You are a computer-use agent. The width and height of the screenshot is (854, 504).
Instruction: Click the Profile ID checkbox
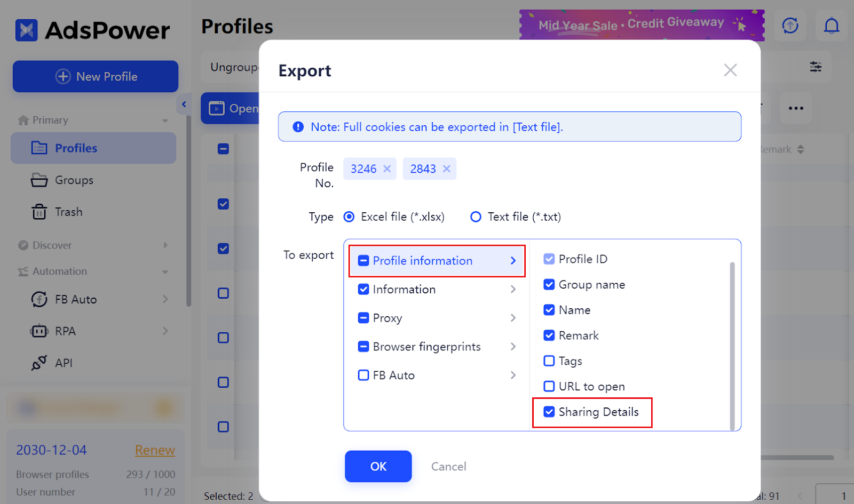pos(549,259)
